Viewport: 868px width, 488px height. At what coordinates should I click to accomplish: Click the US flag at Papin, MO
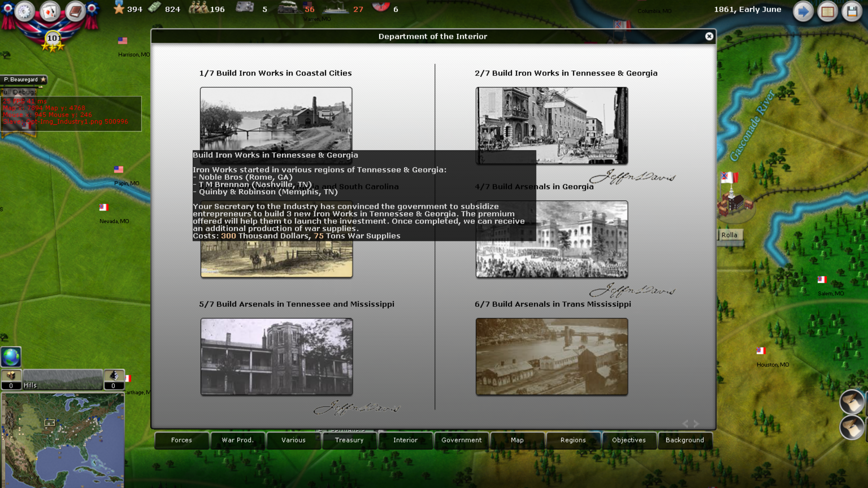pyautogui.click(x=118, y=169)
